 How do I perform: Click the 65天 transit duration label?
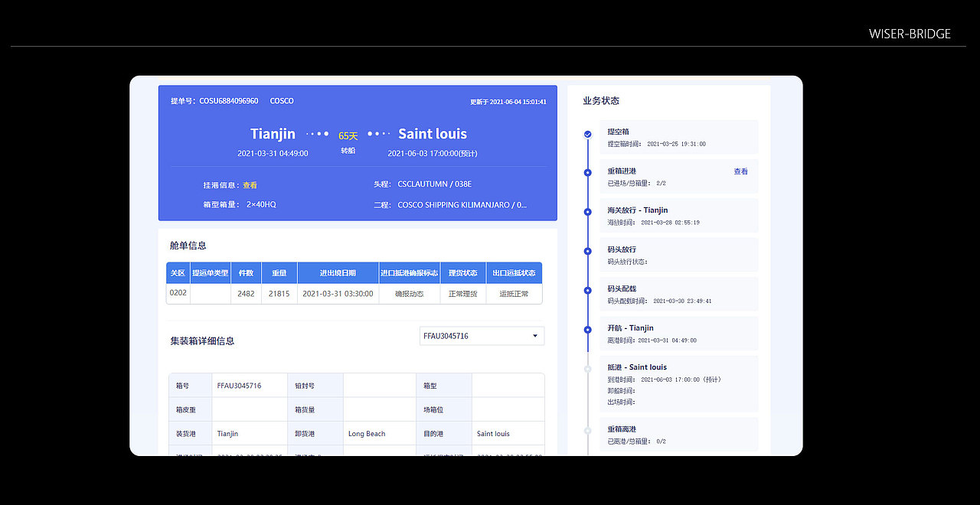point(348,135)
